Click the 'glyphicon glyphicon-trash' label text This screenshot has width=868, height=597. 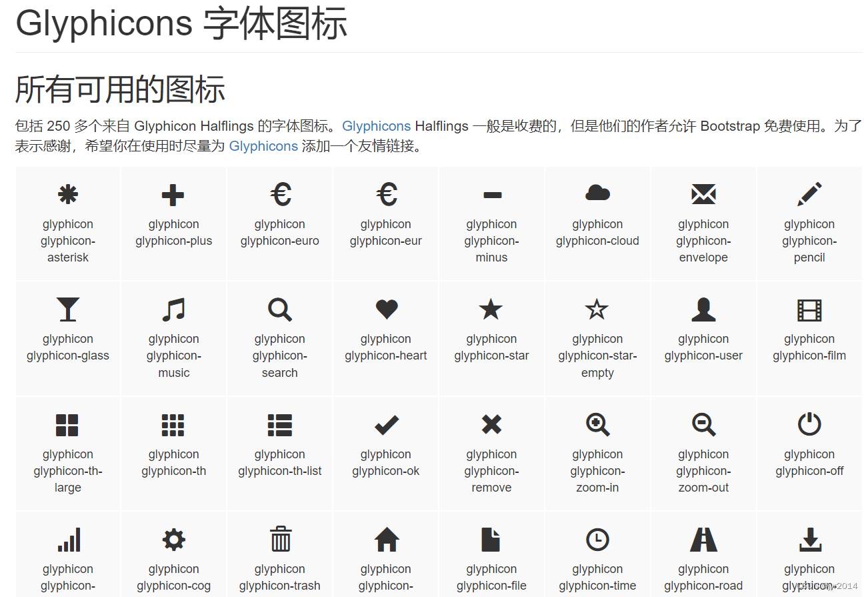click(280, 578)
